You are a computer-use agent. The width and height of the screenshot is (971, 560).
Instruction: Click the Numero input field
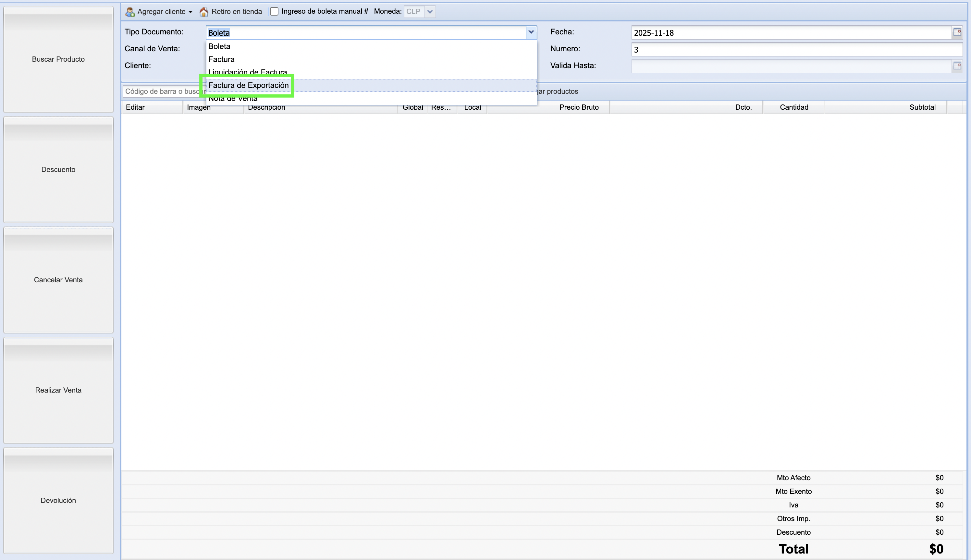pyautogui.click(x=796, y=49)
